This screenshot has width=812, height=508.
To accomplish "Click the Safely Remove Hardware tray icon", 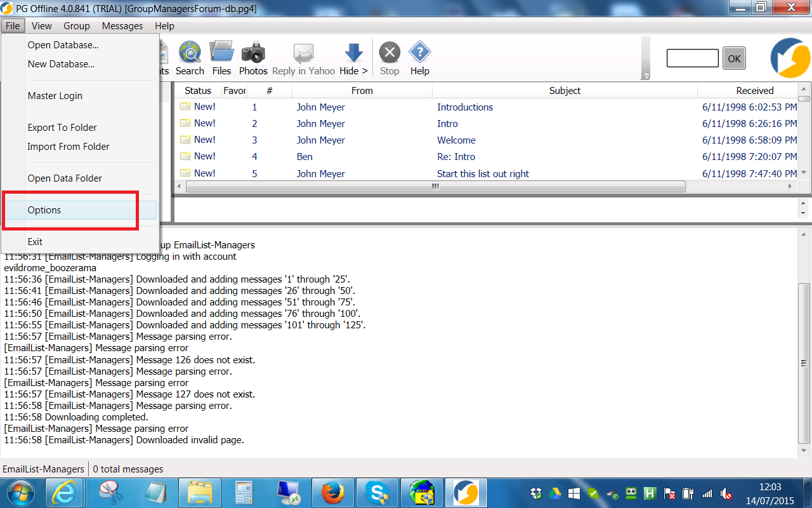I will click(x=612, y=493).
